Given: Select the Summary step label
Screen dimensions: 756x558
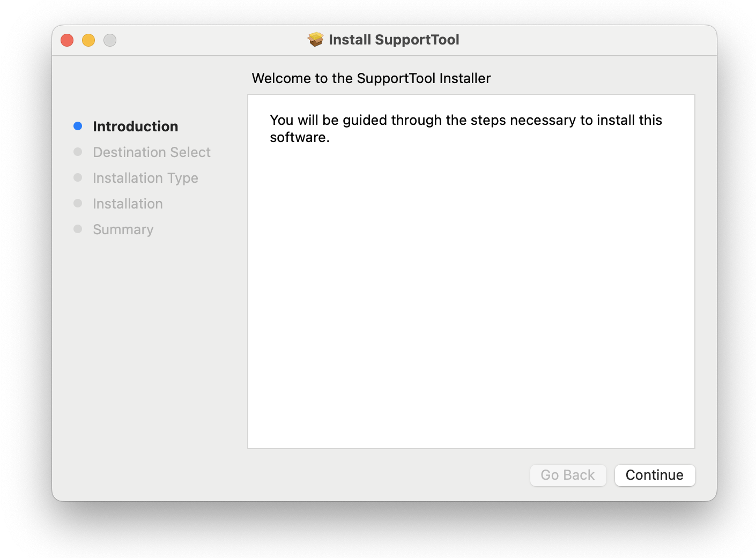Looking at the screenshot, I should pos(123,229).
